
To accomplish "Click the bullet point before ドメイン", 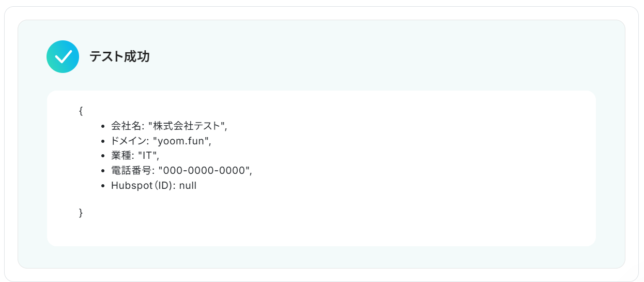I will [104, 141].
